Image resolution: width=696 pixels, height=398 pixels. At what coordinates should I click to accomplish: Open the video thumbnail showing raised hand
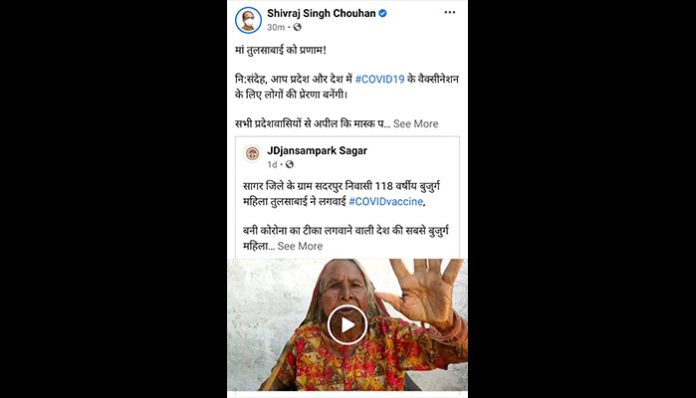pyautogui.click(x=348, y=325)
